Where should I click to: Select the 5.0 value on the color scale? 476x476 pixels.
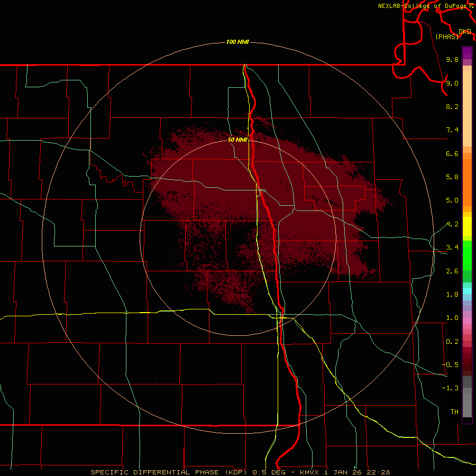(x=452, y=200)
